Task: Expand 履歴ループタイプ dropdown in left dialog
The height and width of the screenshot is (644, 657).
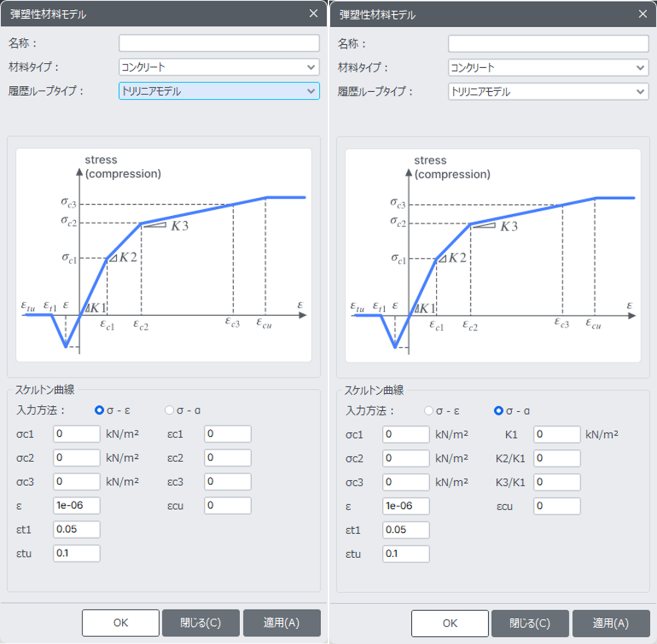Action: click(219, 91)
